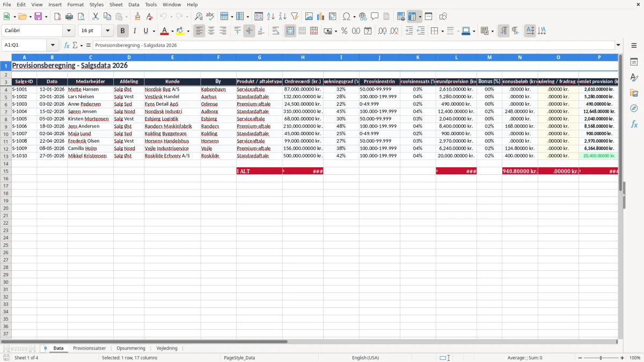Open the Borders dropdown arrow
Viewport: 644px width, 362px height.
(x=442, y=31)
